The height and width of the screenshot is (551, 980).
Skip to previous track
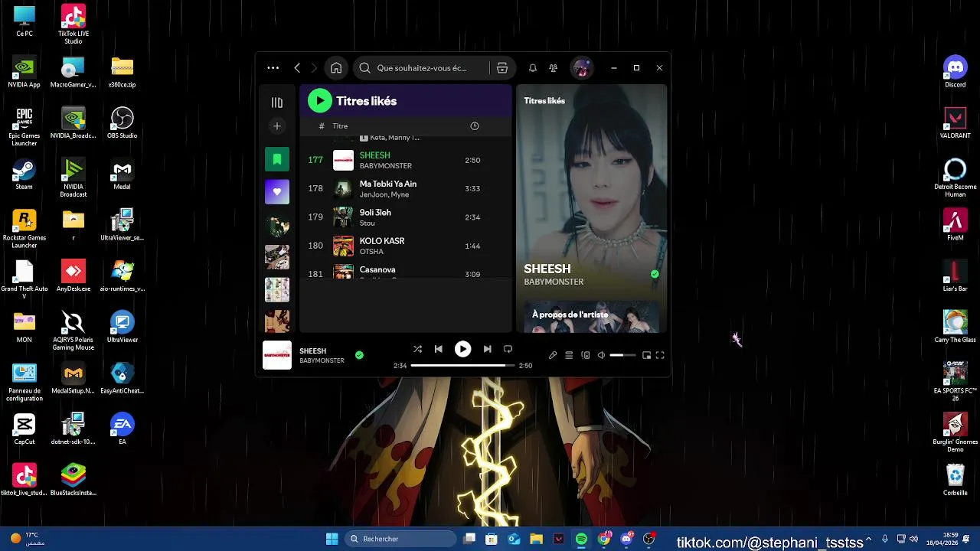[x=438, y=349]
